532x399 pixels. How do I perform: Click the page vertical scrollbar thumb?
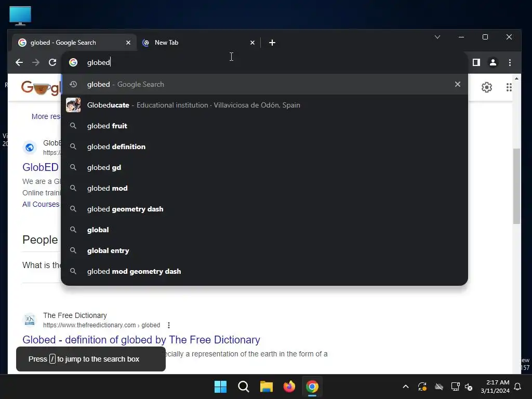tap(516, 187)
